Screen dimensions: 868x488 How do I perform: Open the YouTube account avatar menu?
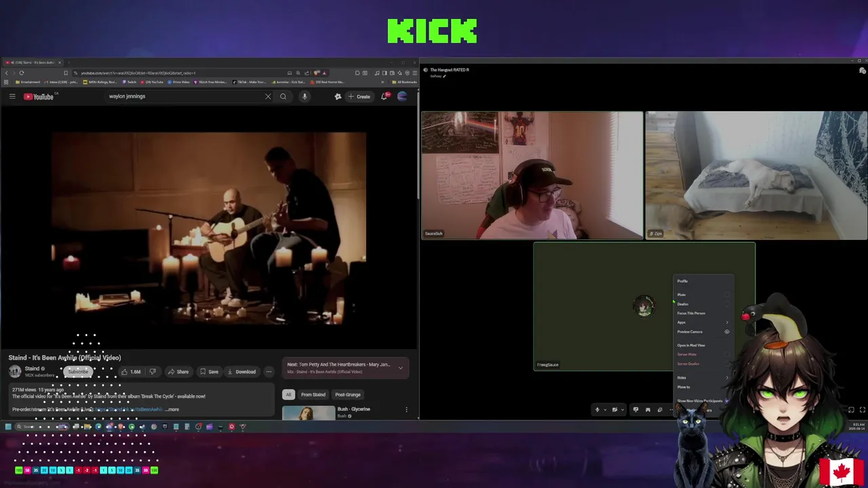point(402,96)
